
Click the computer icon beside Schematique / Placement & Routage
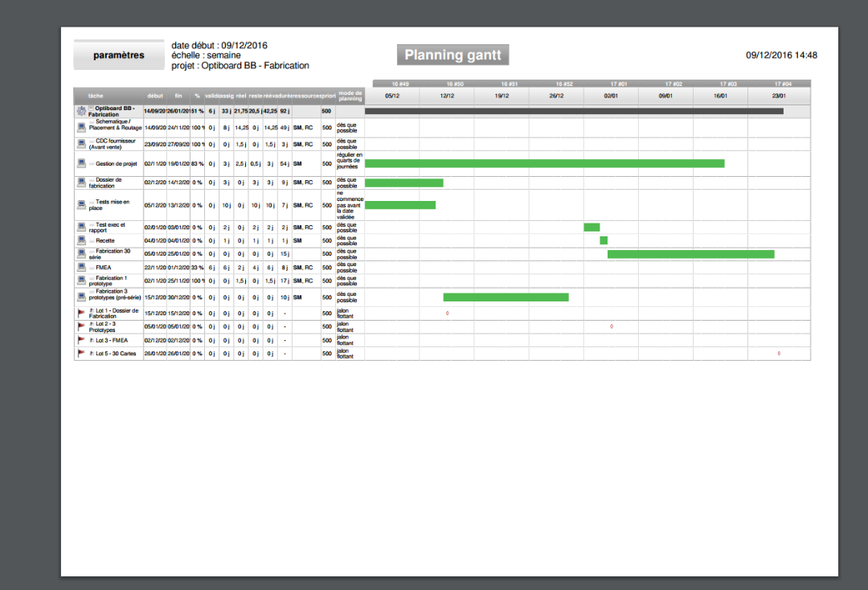pyautogui.click(x=81, y=127)
